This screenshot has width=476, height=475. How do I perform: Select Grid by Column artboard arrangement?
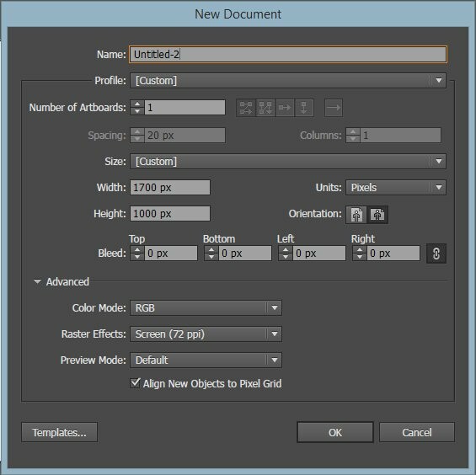click(x=265, y=108)
